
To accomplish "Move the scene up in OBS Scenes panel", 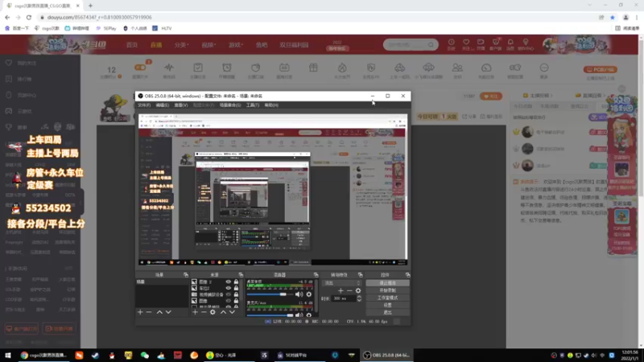I will (x=159, y=312).
